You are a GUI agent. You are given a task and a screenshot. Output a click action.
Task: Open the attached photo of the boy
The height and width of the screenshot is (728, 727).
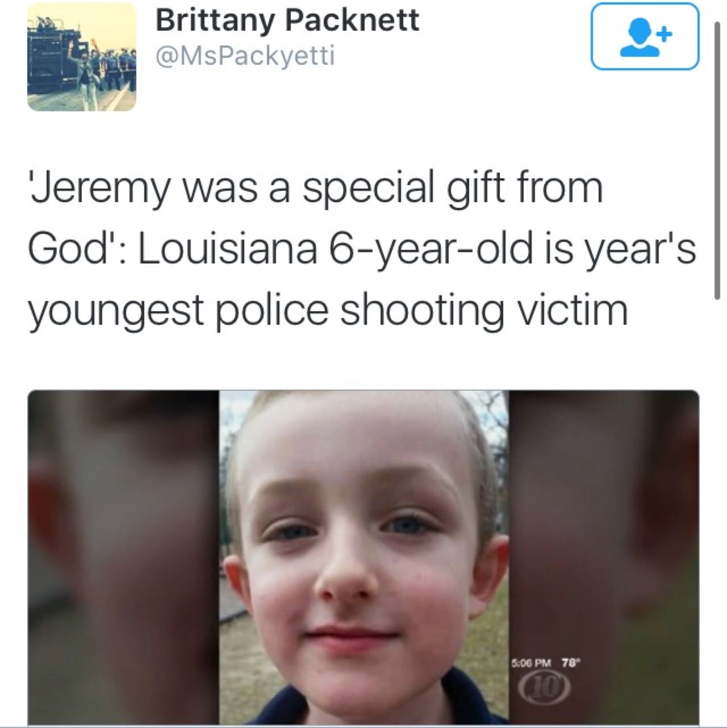pyautogui.click(x=363, y=557)
